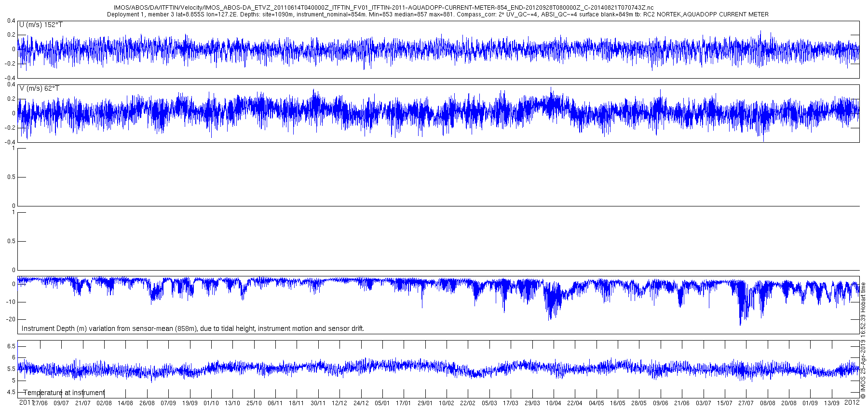Click the '4.5' temperature axis value
This screenshot has height=410, width=868.
click(x=11, y=392)
